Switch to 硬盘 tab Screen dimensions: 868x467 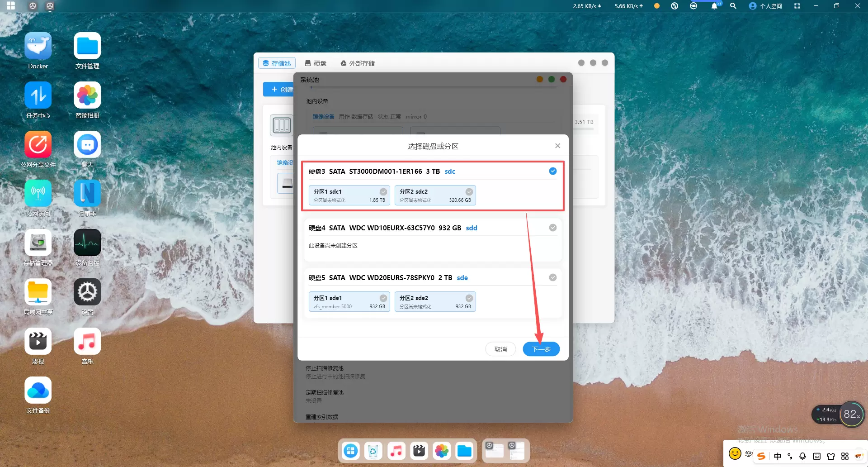tap(316, 63)
